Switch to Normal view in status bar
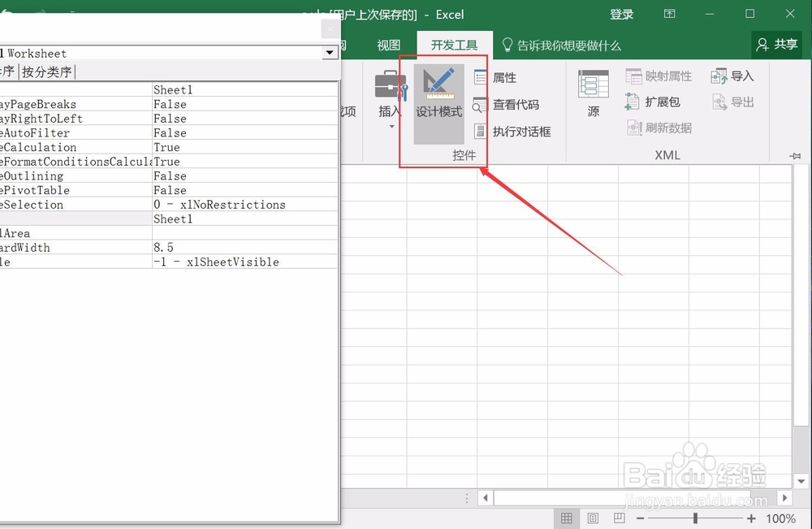Screen dimensions: 812x529 coord(567,518)
